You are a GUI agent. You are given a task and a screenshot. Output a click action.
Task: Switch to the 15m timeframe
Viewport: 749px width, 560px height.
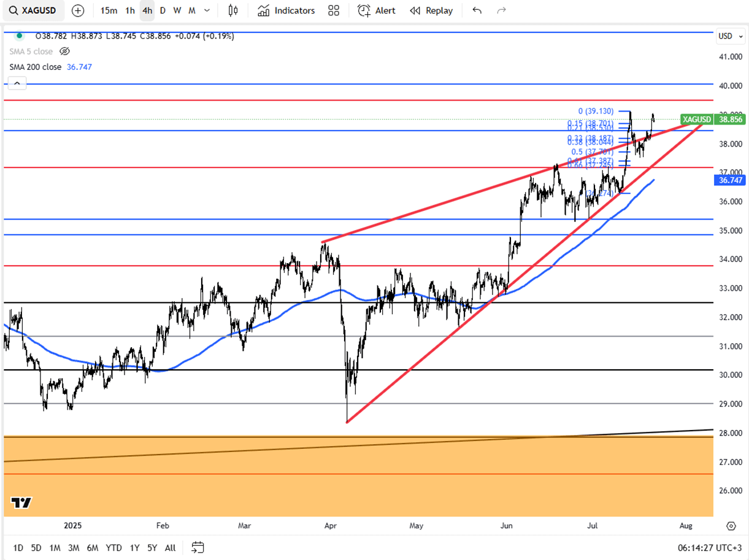coord(109,10)
